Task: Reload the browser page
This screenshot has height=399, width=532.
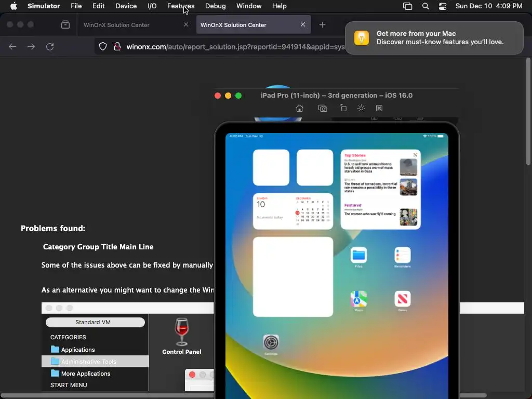Action: pyautogui.click(x=50, y=46)
